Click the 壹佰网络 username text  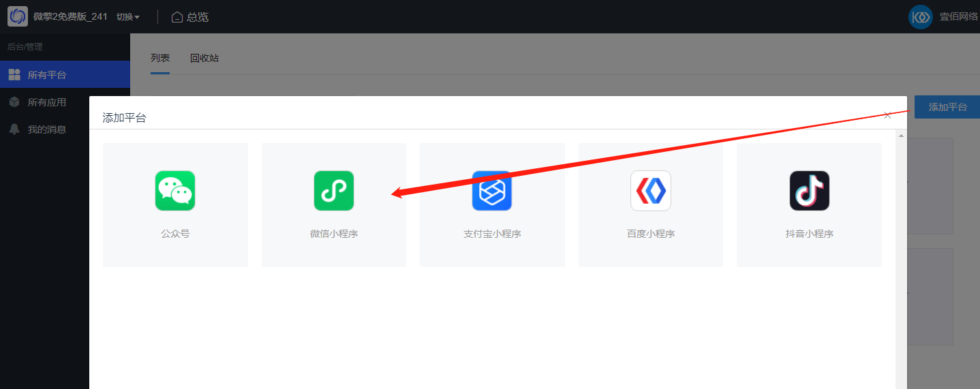click(960, 17)
